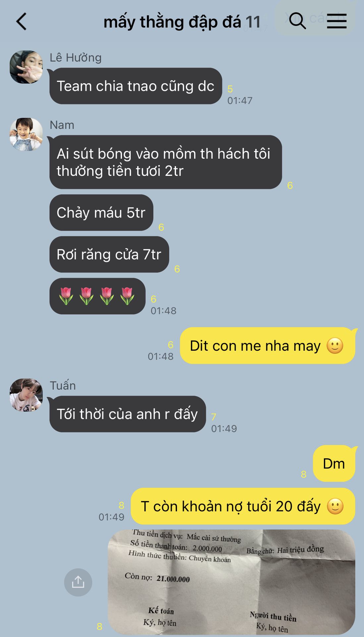Tap the chat title "mấy thằng đập đá 11"

(x=182, y=22)
